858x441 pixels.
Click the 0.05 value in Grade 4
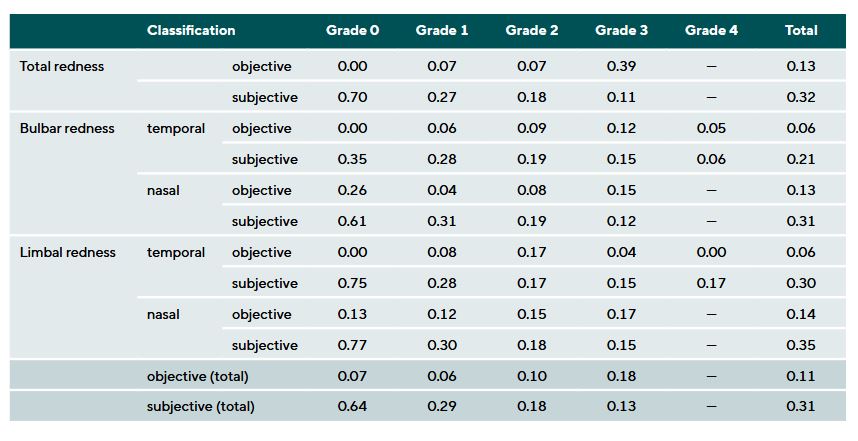pyautogui.click(x=711, y=128)
